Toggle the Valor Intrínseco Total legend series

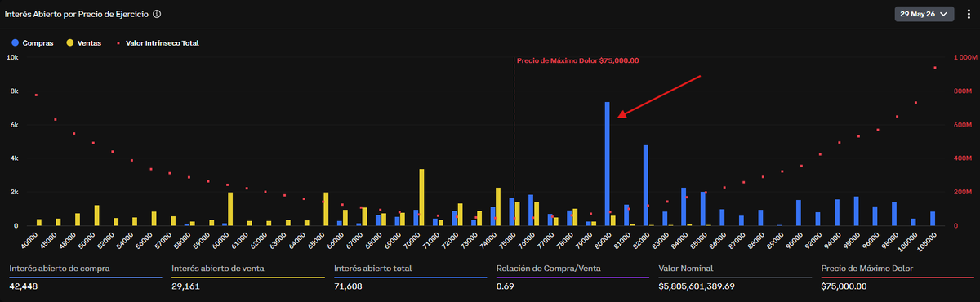point(158,42)
